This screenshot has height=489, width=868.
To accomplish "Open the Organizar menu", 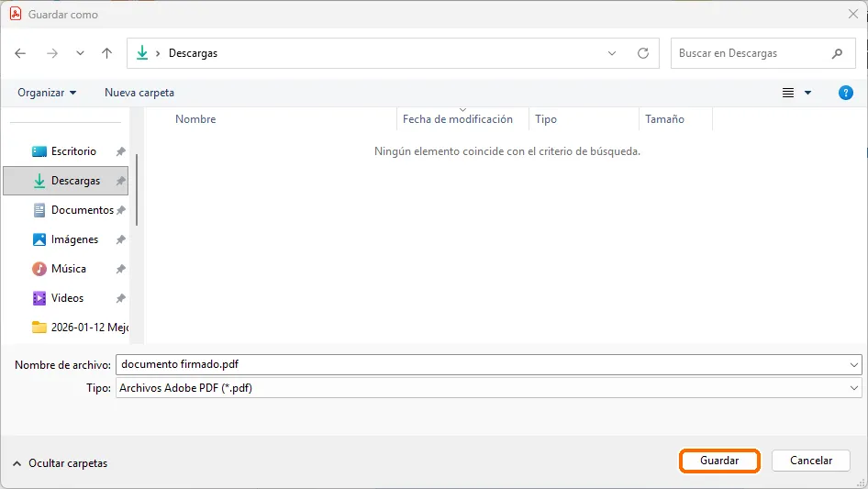I will pos(47,93).
